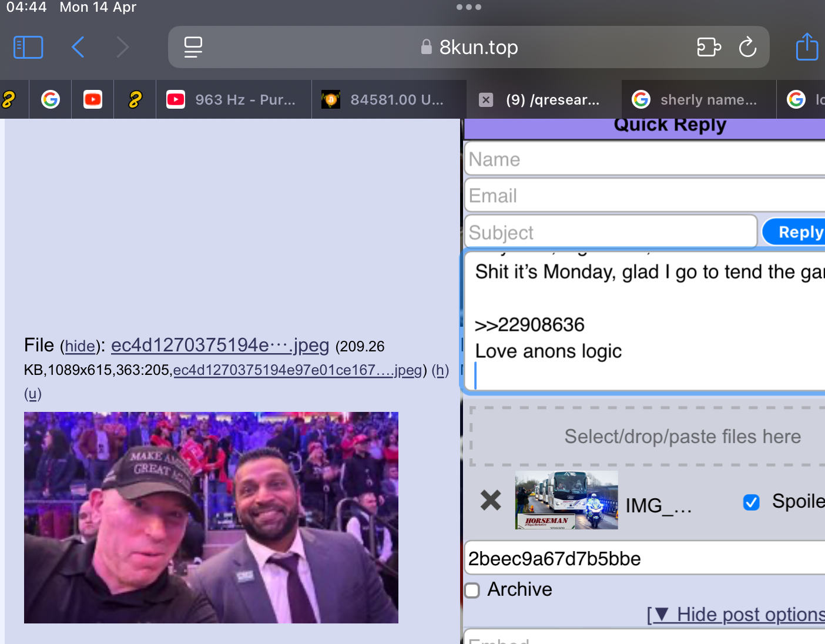Enable the Archive checkbox
The height and width of the screenshot is (644, 825).
(472, 590)
